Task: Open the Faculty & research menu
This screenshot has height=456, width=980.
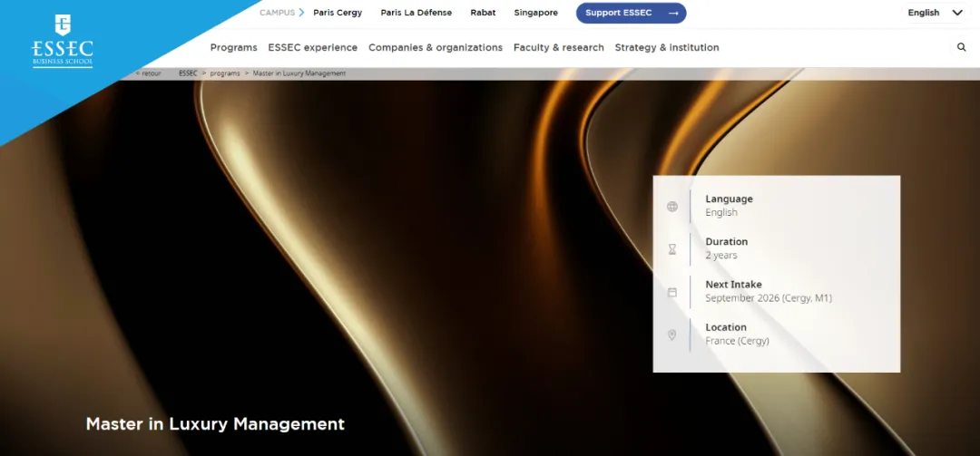Action: [x=558, y=47]
